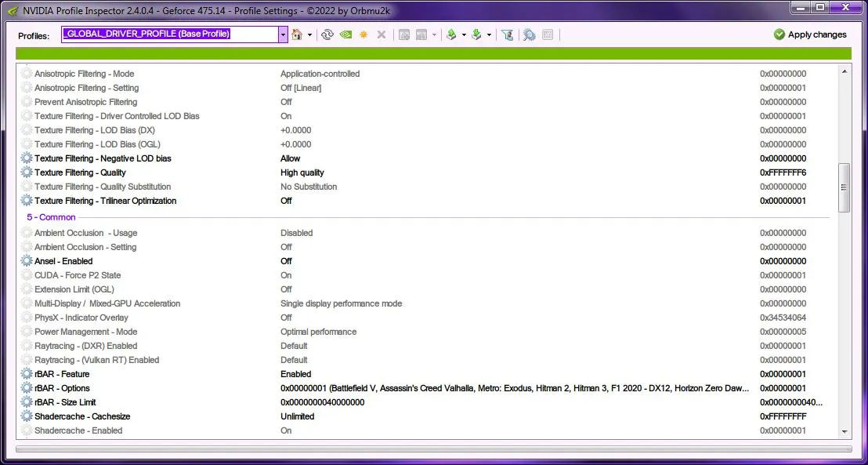Select 'Prevent Anisotropic Filtering' setting name
The image size is (868, 465).
pyautogui.click(x=86, y=102)
